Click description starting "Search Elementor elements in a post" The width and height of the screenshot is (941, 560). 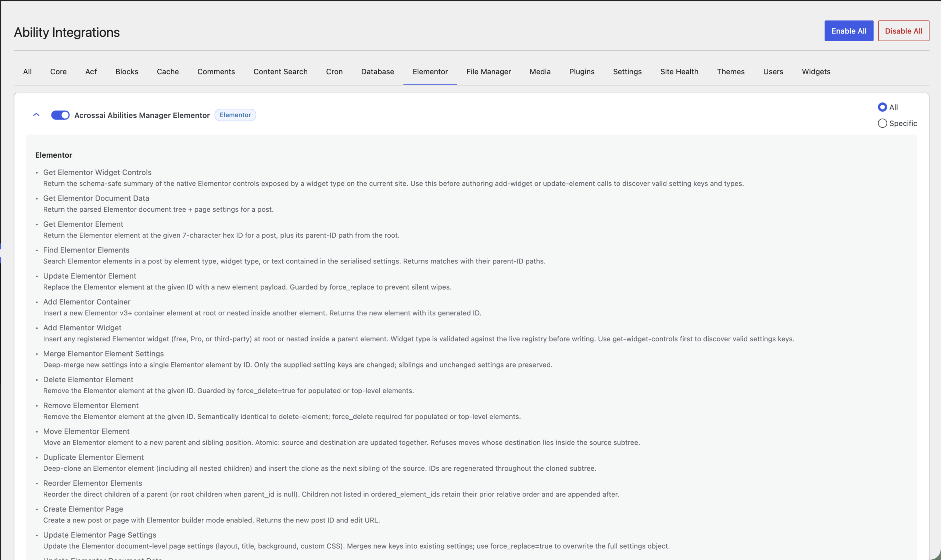coord(294,262)
